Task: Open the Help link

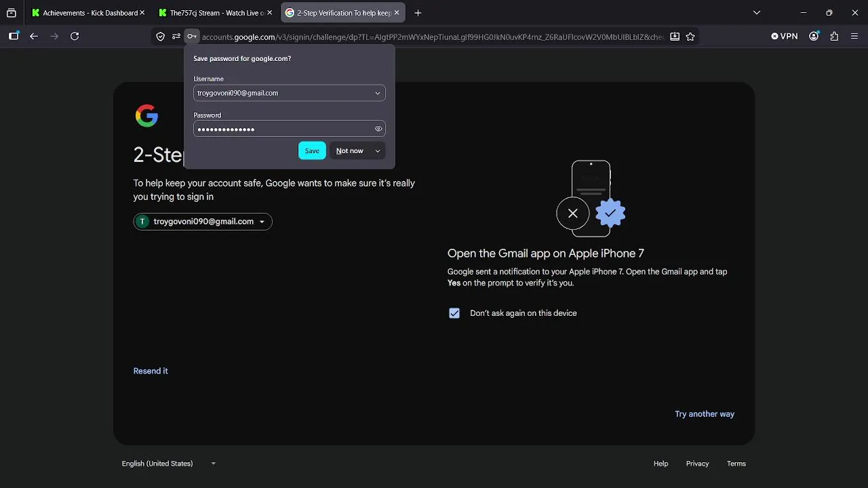Action: point(660,464)
